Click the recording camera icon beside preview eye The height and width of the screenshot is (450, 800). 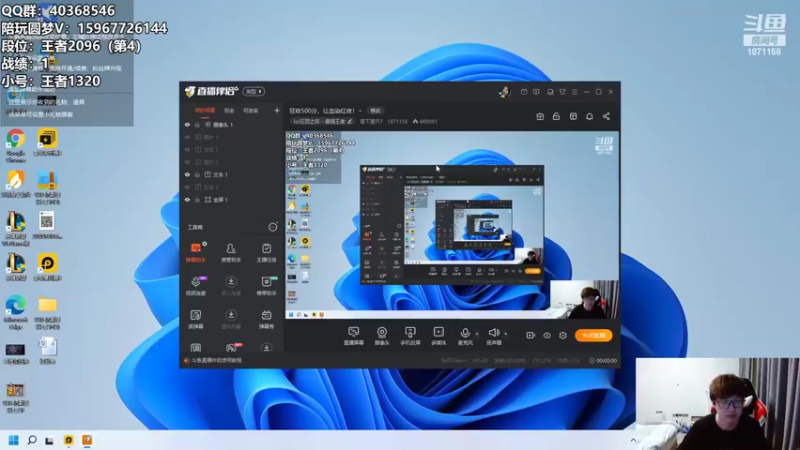pos(531,335)
